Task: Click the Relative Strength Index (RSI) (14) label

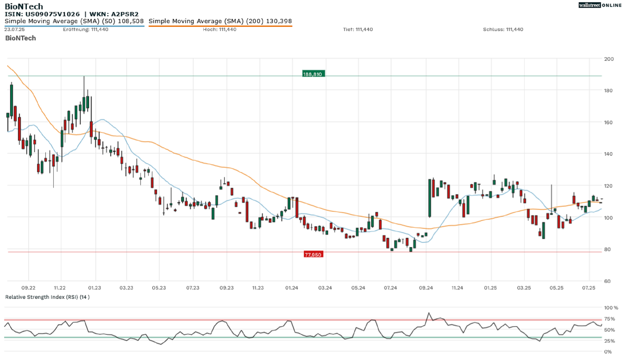Action: pyautogui.click(x=47, y=297)
